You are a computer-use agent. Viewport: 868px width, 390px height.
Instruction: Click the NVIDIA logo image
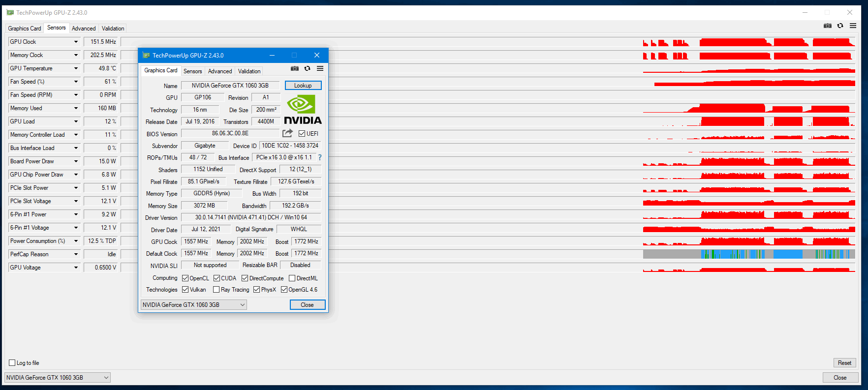tap(303, 110)
